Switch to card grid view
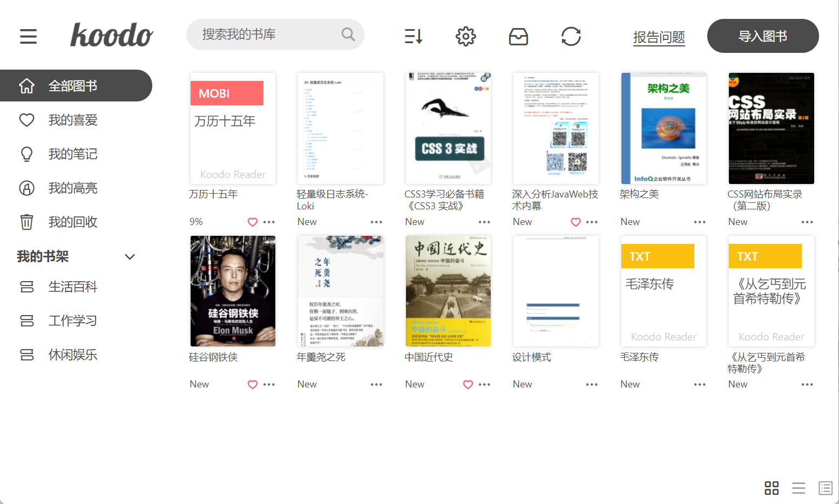 pyautogui.click(x=772, y=488)
